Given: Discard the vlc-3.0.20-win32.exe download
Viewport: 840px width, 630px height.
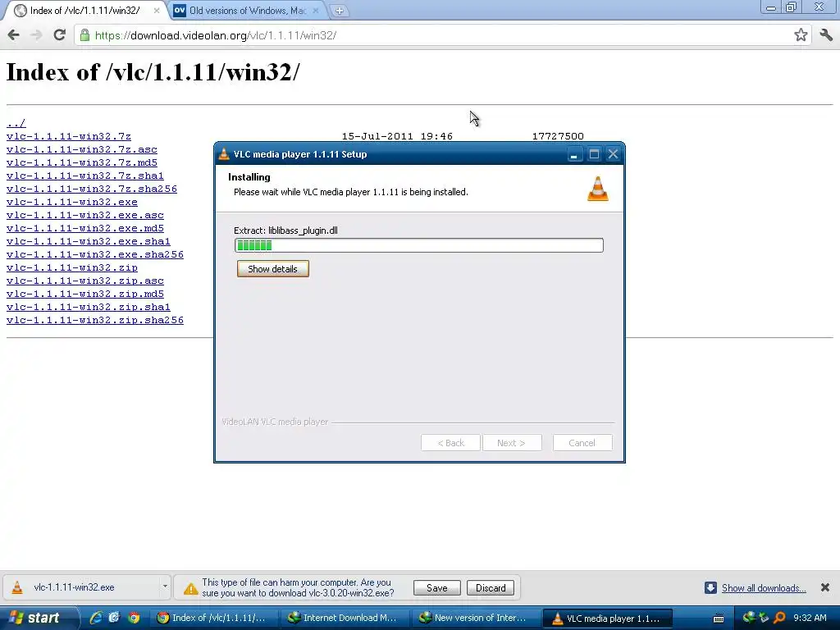Looking at the screenshot, I should tap(491, 588).
